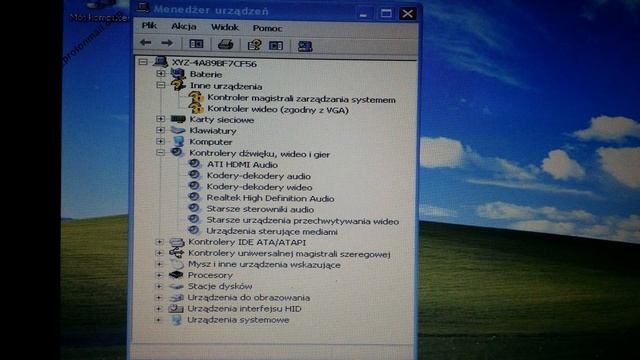Collapse the root XYZ-4A89BF7CF56 node

click(x=142, y=62)
